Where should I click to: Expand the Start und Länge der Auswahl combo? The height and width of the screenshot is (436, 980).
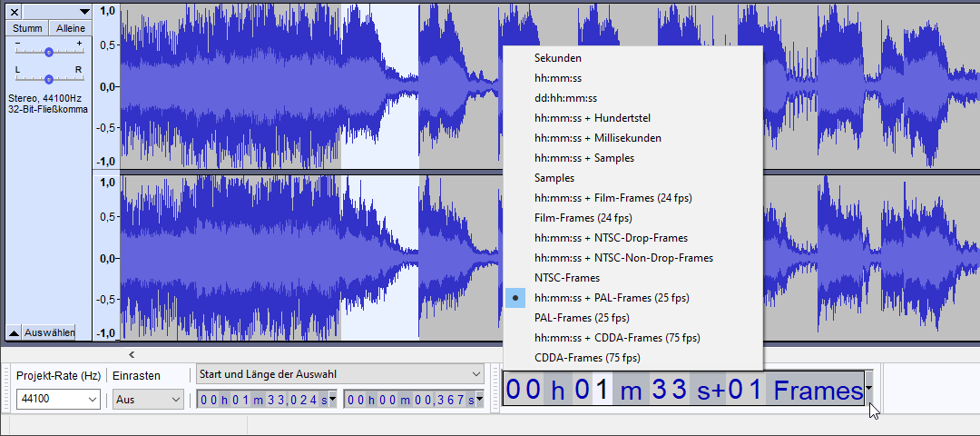click(x=476, y=374)
